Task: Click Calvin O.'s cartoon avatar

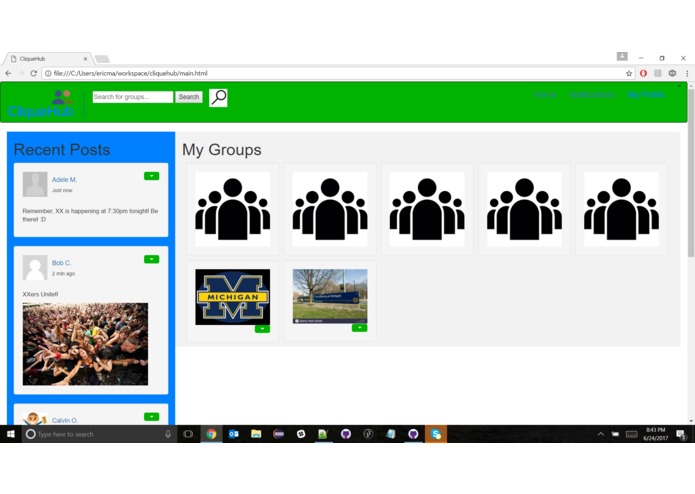Action: pyautogui.click(x=35, y=419)
